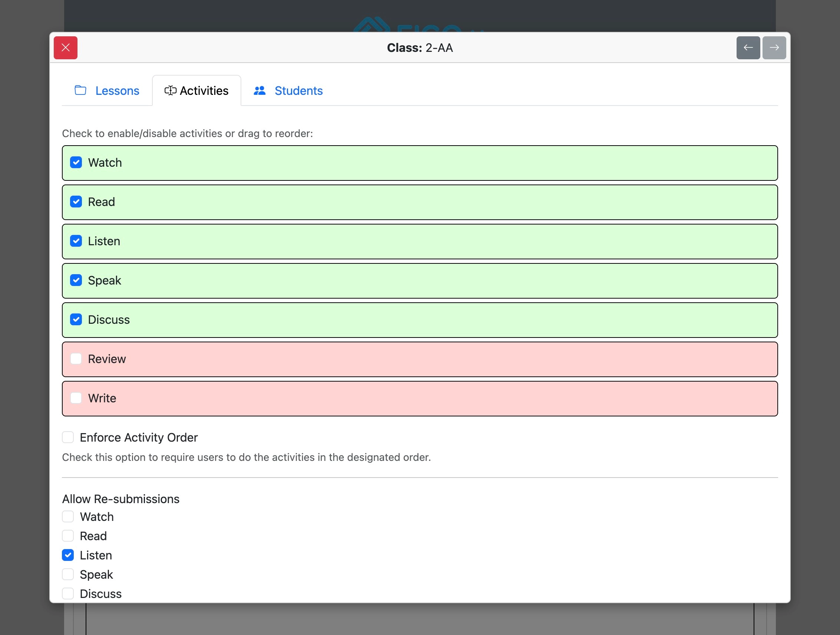Click the people icon on Students tab
The image size is (840, 635).
point(260,90)
